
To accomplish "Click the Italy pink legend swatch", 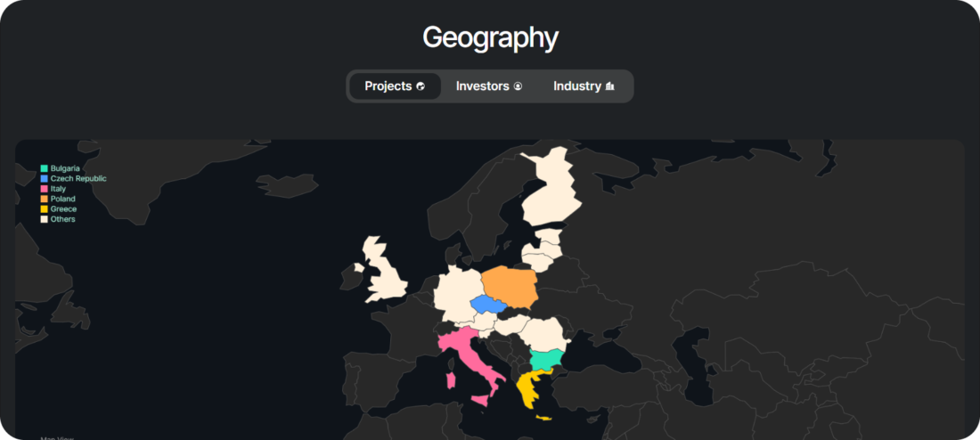I will (44, 189).
